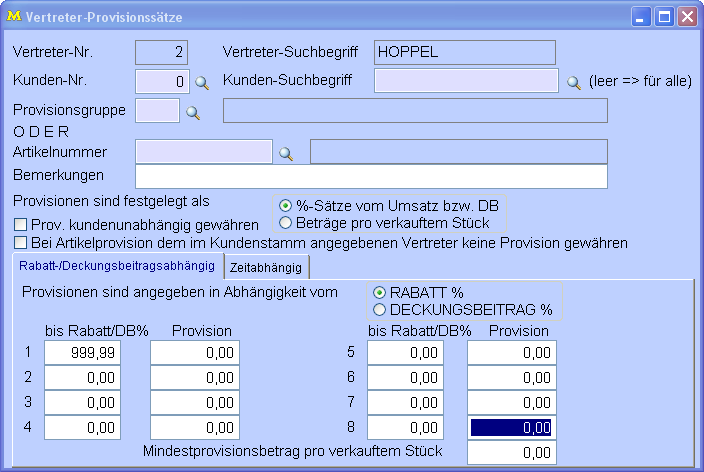Open Artikelnummer lookup magnifier
The height and width of the screenshot is (472, 704).
tap(286, 154)
